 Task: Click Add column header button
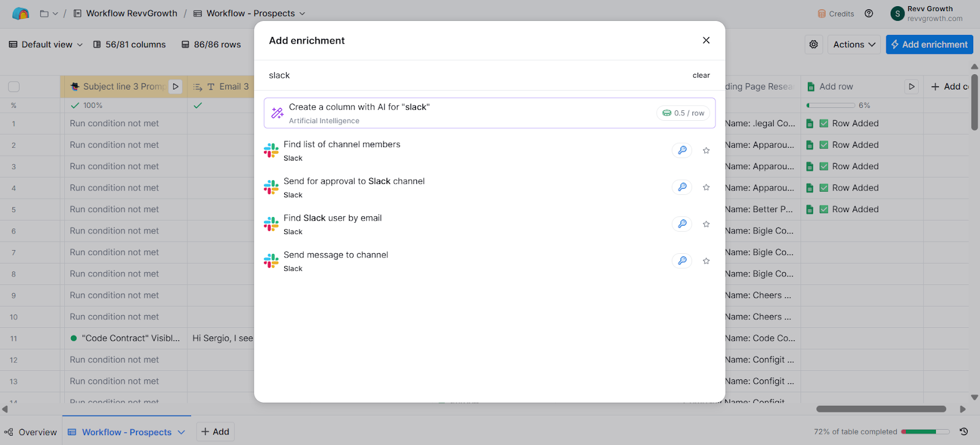pos(949,86)
